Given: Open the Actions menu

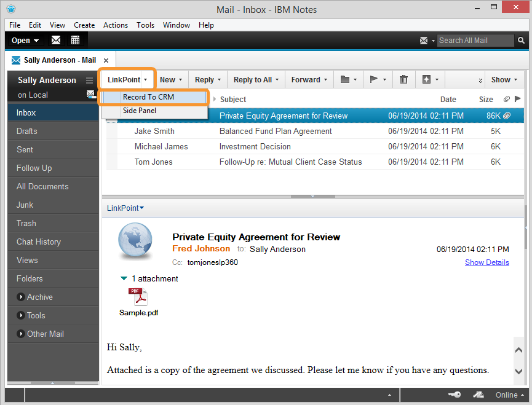Looking at the screenshot, I should coord(116,25).
